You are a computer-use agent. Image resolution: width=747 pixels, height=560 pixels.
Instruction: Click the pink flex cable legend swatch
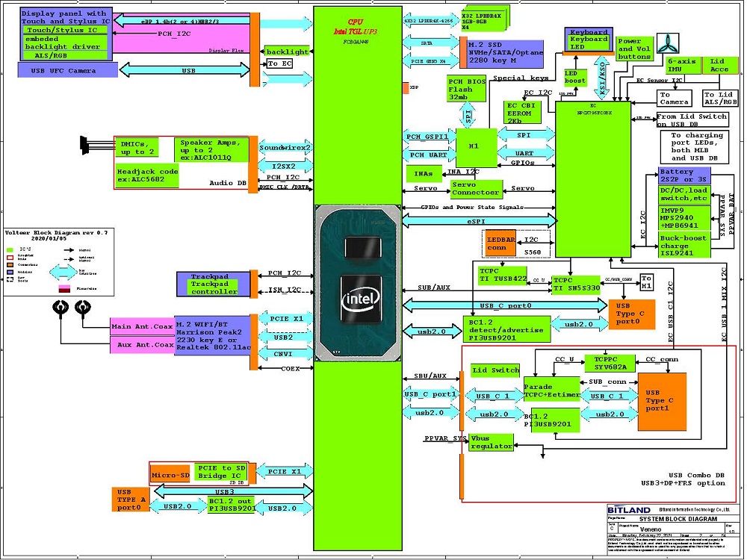tap(64, 288)
